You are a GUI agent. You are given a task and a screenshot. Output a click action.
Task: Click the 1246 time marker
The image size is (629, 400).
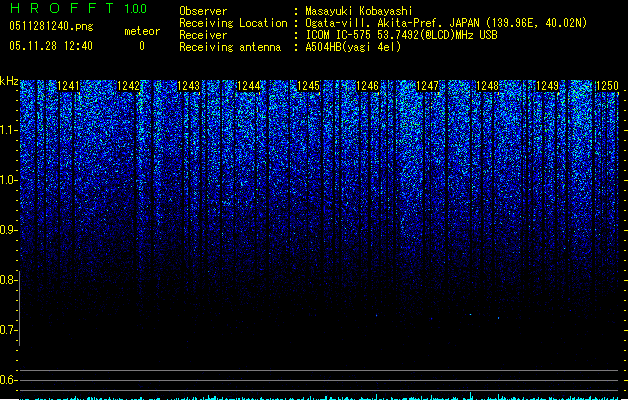point(367,86)
